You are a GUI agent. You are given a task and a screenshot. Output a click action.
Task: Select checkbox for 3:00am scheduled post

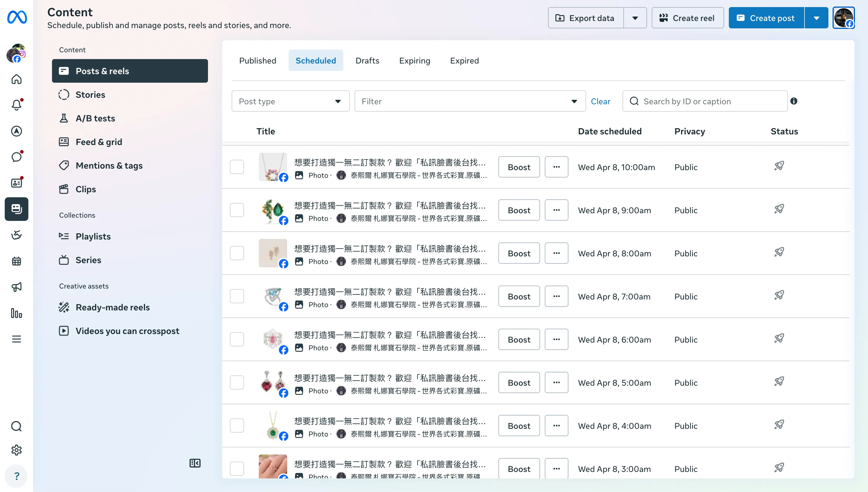click(x=237, y=469)
